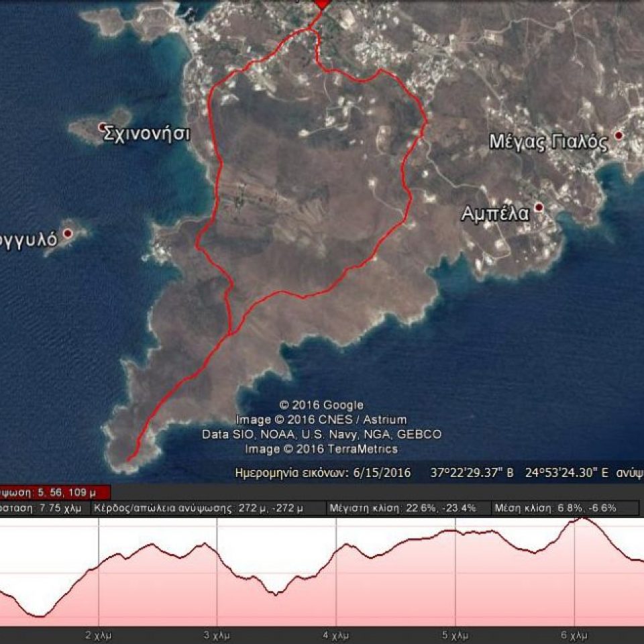Screen dimensions: 644x644
Task: Select the Αμπέλα map label
Action: click(x=495, y=213)
